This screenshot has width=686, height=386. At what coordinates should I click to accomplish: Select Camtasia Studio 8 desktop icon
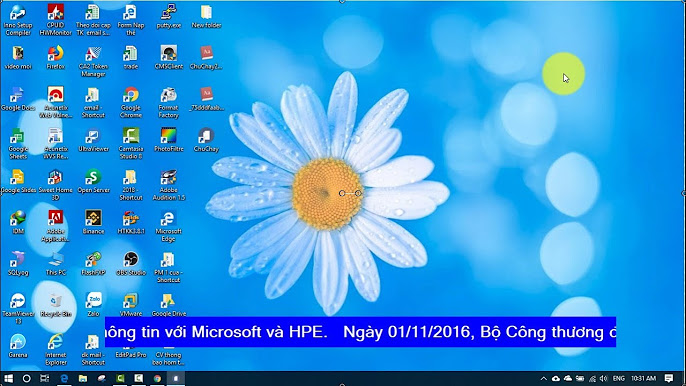tap(130, 144)
